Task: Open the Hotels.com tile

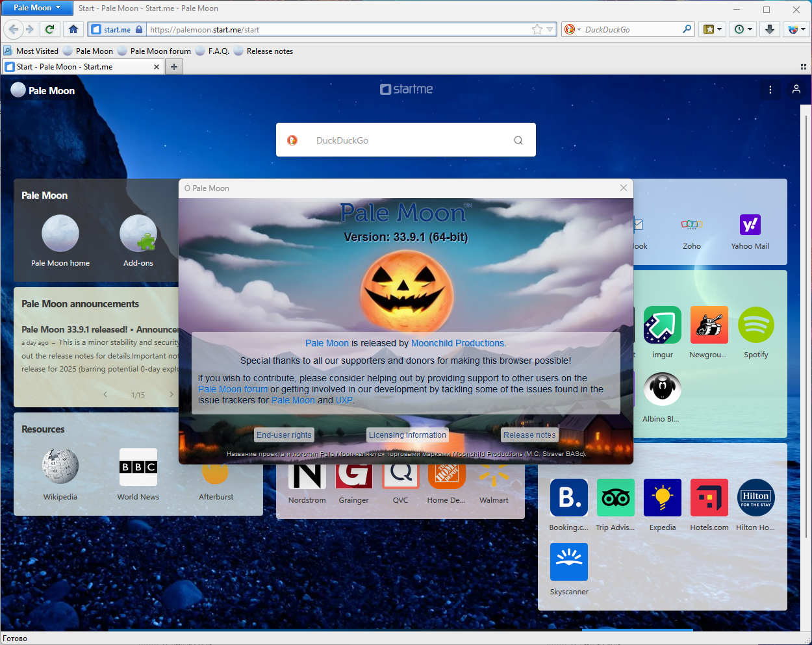Action: tap(709, 505)
